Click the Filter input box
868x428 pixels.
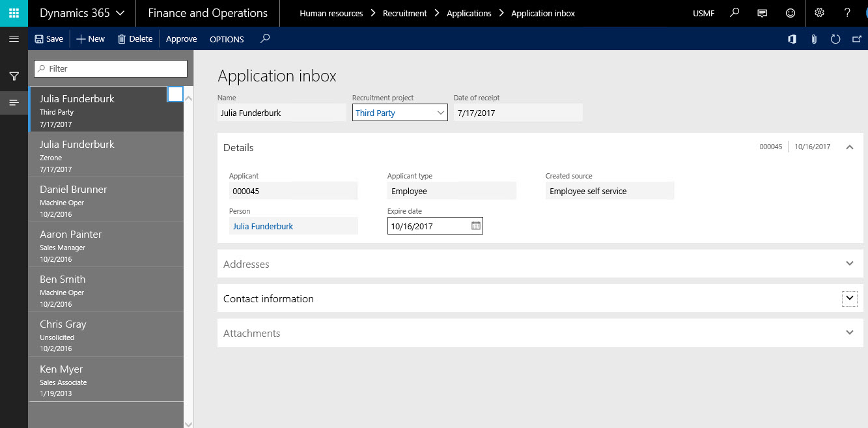click(x=111, y=68)
